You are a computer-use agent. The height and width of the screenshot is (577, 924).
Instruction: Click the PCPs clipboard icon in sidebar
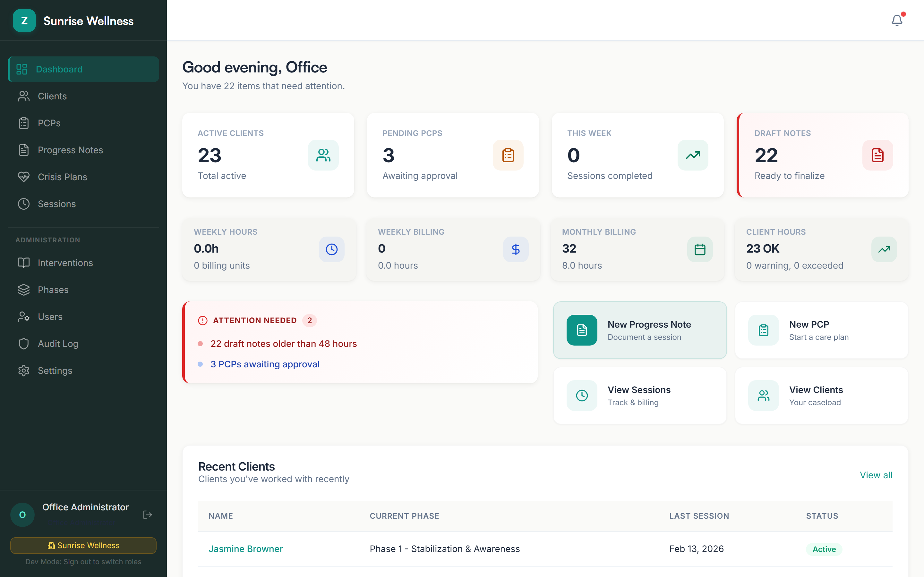(24, 123)
